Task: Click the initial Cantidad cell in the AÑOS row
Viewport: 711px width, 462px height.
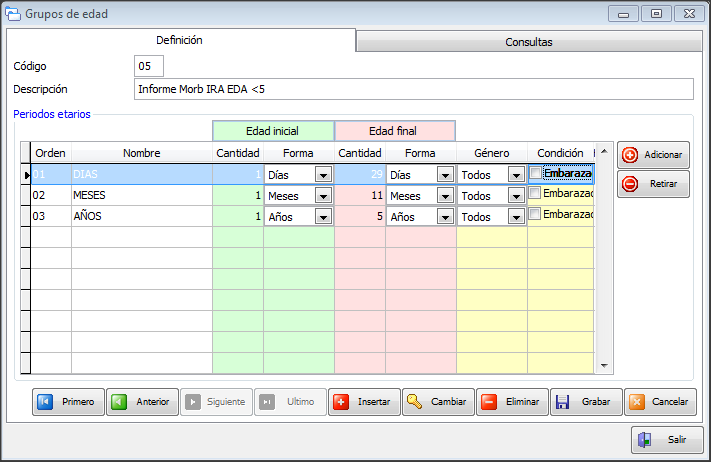Action: click(238, 216)
